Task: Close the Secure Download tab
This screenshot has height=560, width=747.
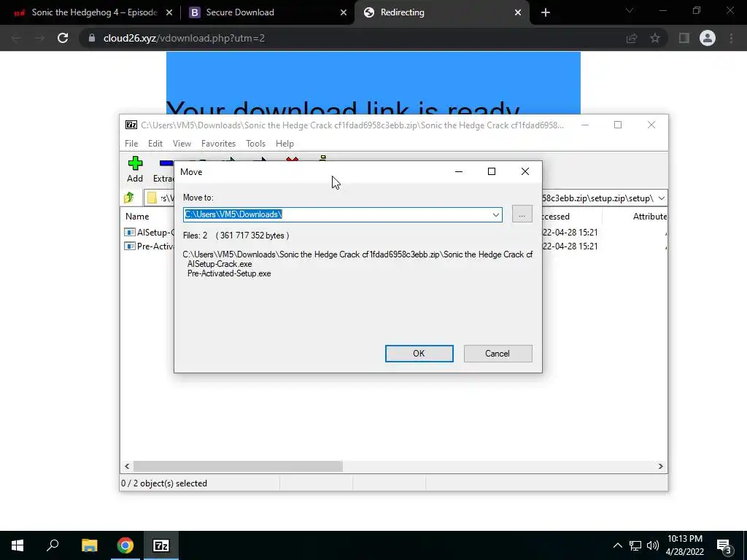Action: tap(344, 12)
